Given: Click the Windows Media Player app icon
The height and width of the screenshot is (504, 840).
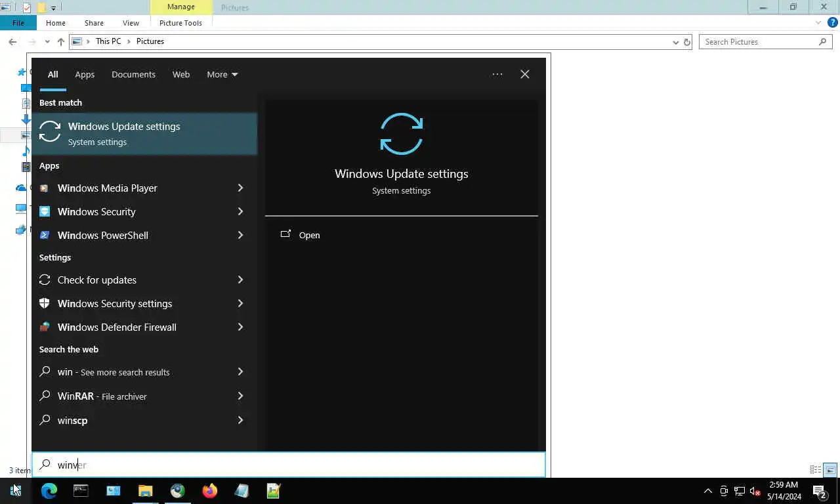Looking at the screenshot, I should click(x=45, y=188).
